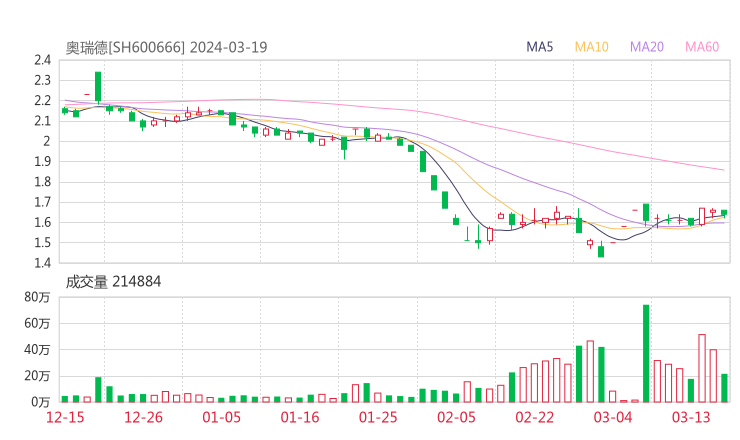Click the MA60 legend label
Viewport: 740px width, 440px height.
(702, 47)
